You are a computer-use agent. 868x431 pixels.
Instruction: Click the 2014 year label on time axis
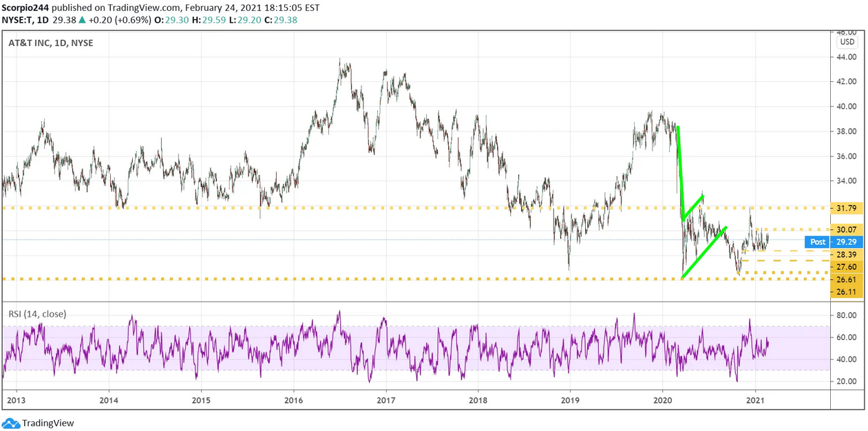coord(108,399)
